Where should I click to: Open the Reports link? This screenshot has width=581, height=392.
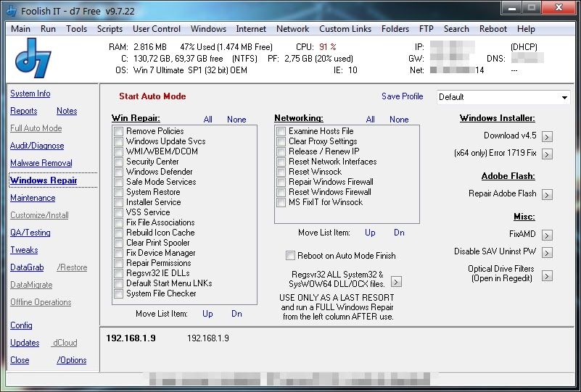(24, 111)
